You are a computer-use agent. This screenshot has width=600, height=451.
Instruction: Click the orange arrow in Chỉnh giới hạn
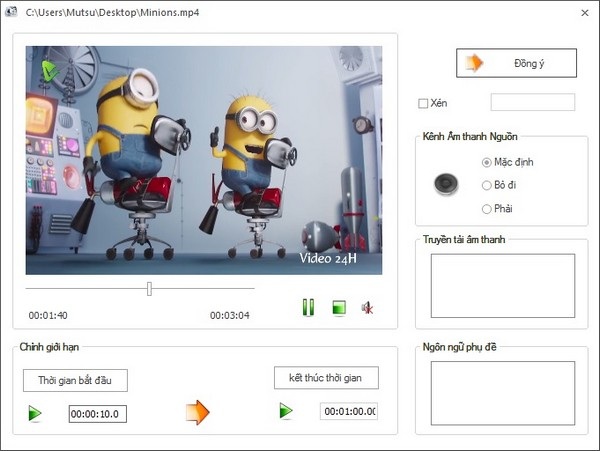[197, 412]
